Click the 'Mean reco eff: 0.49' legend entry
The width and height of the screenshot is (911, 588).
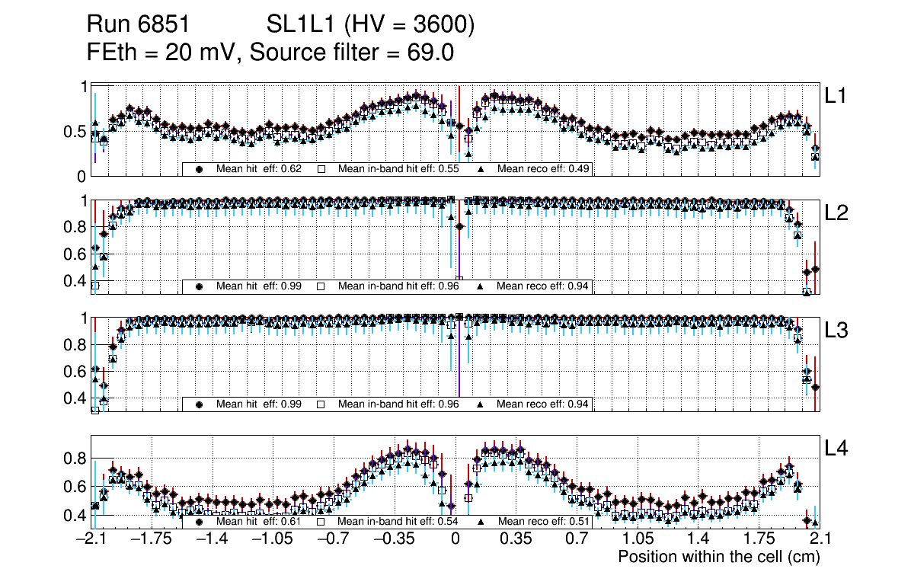[542, 169]
